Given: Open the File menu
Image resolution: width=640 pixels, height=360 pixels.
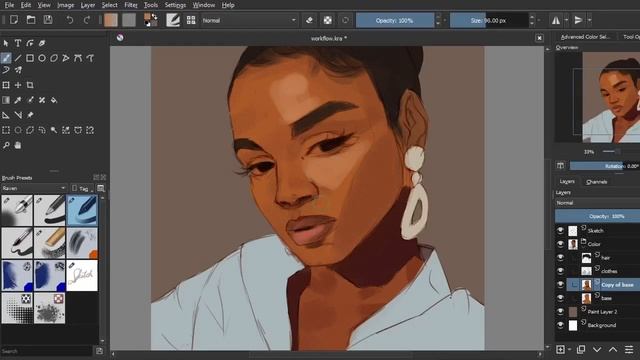Looking at the screenshot, I should pos(9,5).
